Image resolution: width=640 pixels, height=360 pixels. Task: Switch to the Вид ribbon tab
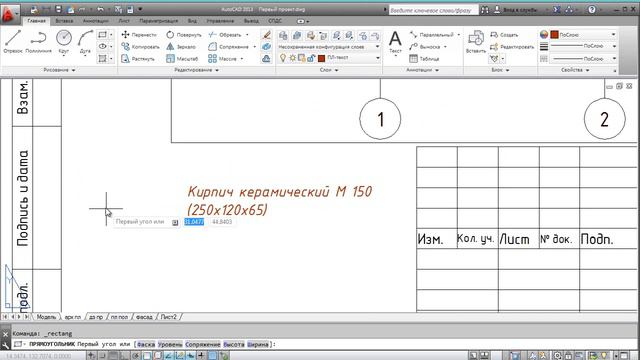[192, 21]
